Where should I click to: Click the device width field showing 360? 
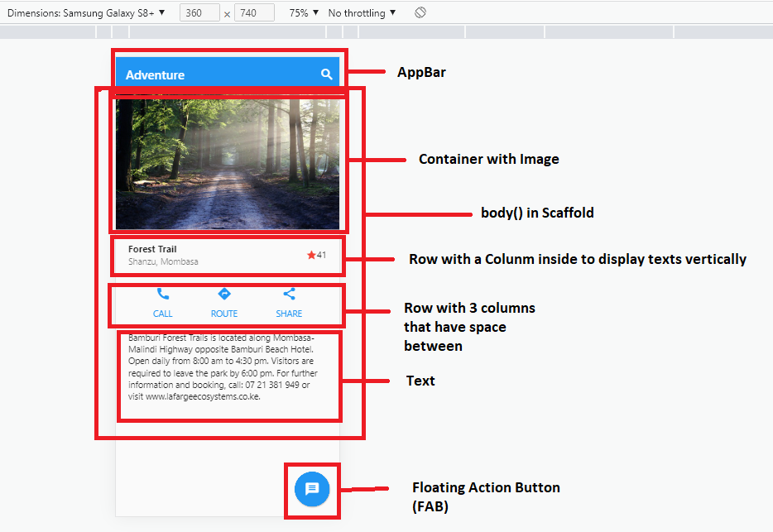click(199, 12)
